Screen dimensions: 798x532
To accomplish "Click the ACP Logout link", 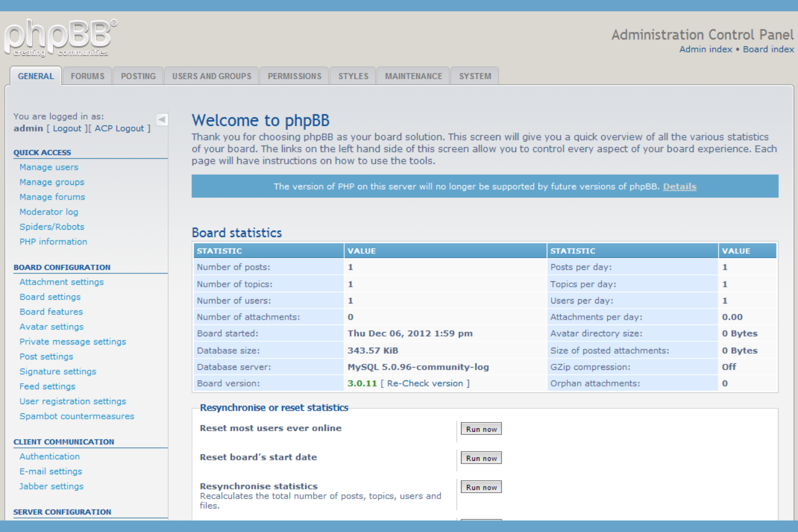I will coord(119,128).
